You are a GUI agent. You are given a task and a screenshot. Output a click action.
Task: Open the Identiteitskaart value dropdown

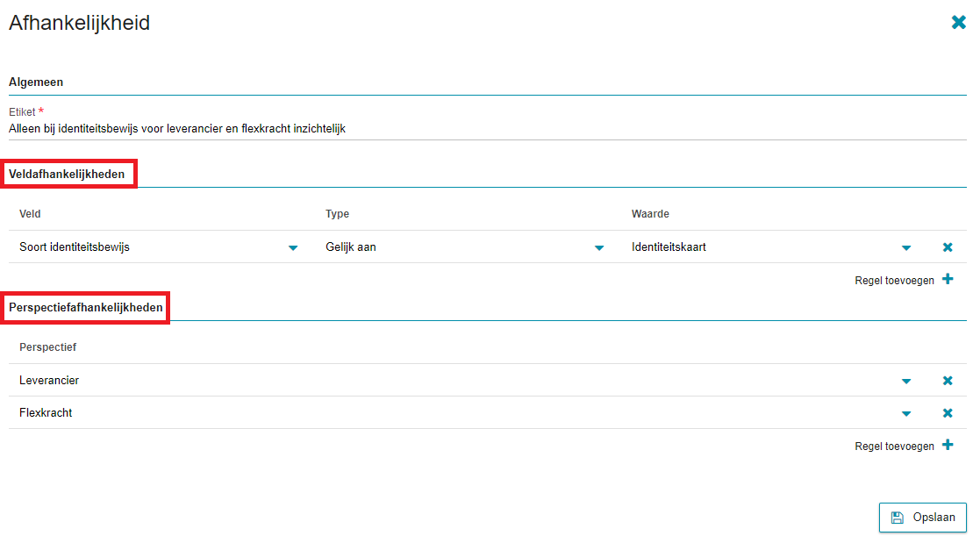(905, 248)
